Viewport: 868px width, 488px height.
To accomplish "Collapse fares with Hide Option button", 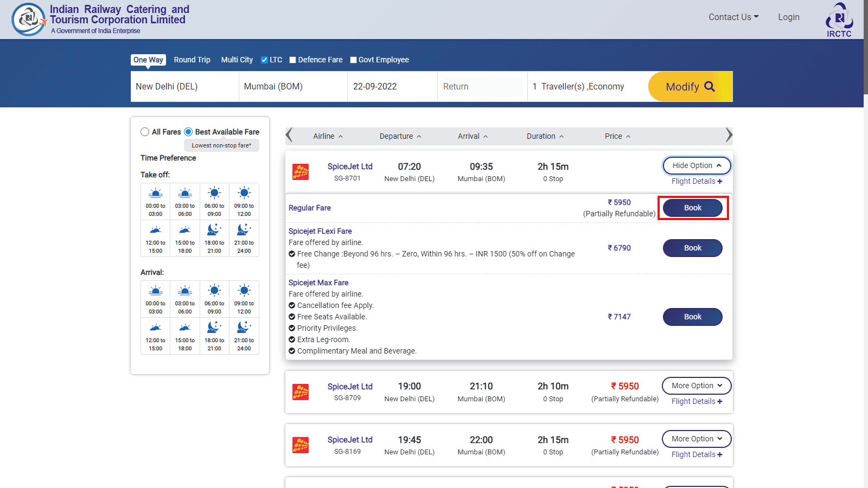I will (697, 165).
